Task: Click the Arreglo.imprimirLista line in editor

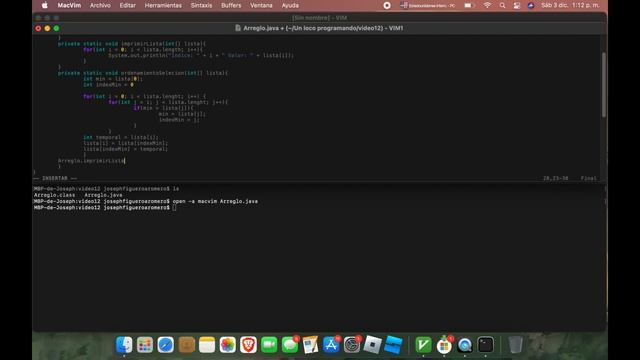Action: pos(91,161)
